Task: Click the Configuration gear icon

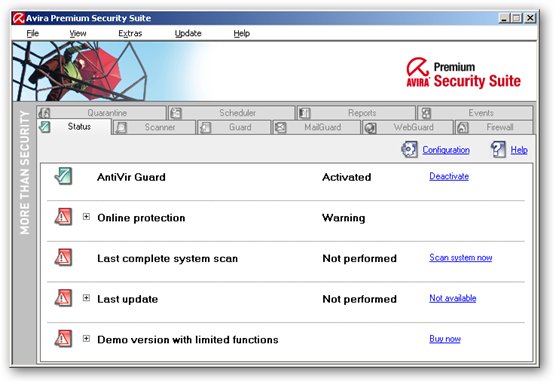Action: pos(409,149)
